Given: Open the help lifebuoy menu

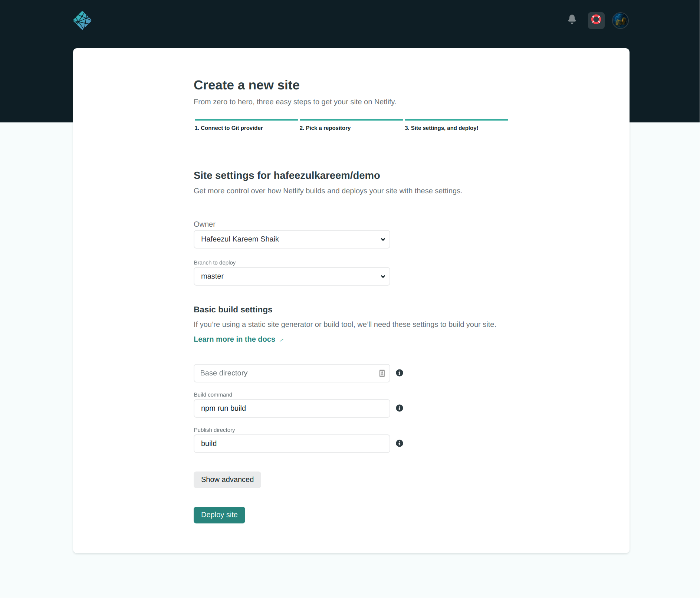Looking at the screenshot, I should [596, 20].
